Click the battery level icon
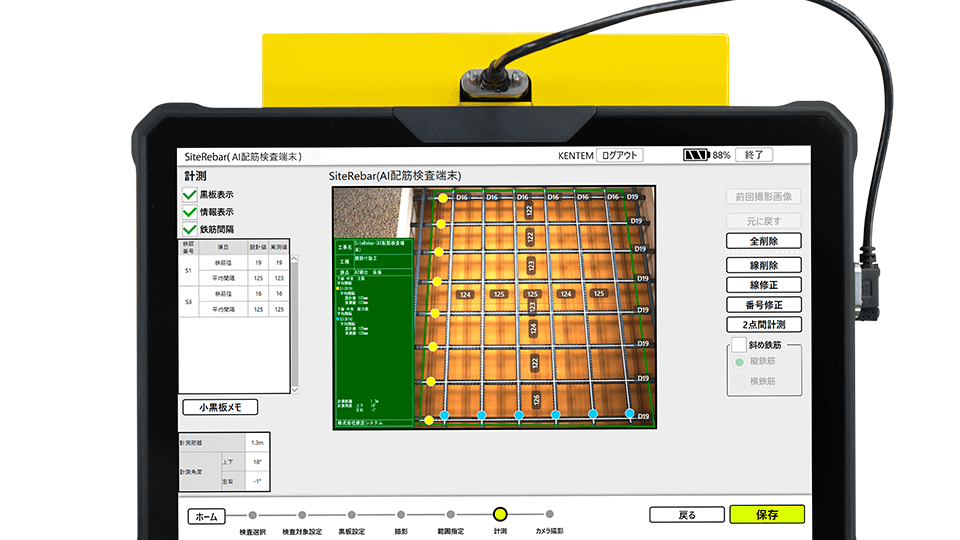Screen dimensions: 960x540 [x=696, y=156]
